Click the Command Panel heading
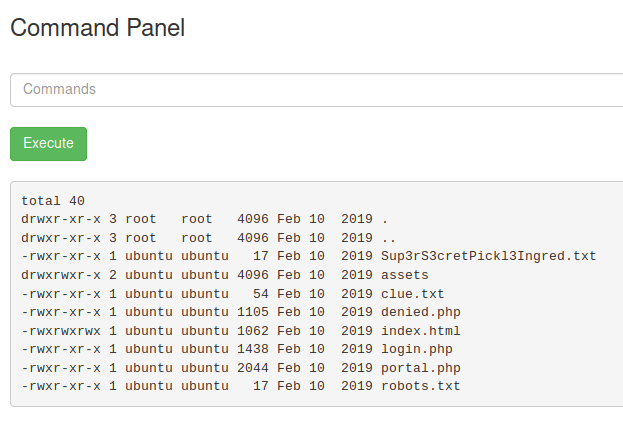The image size is (623, 422). point(97,28)
